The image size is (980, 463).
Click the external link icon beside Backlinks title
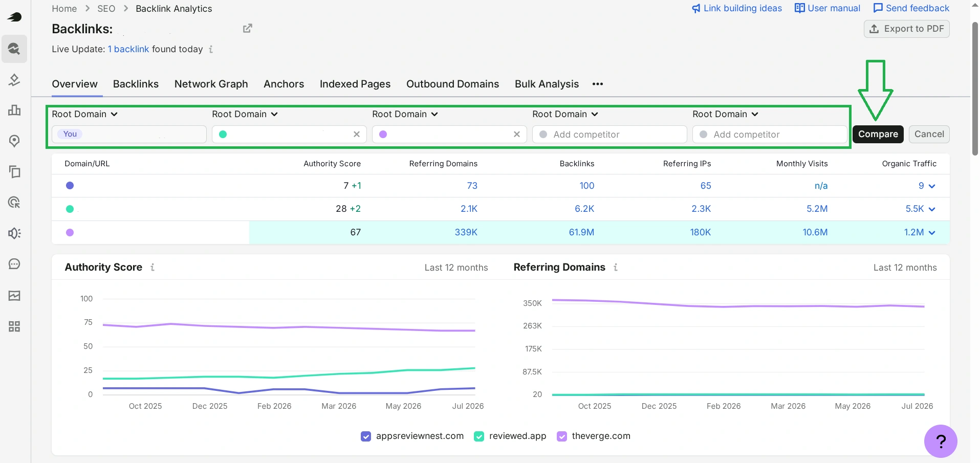247,28
